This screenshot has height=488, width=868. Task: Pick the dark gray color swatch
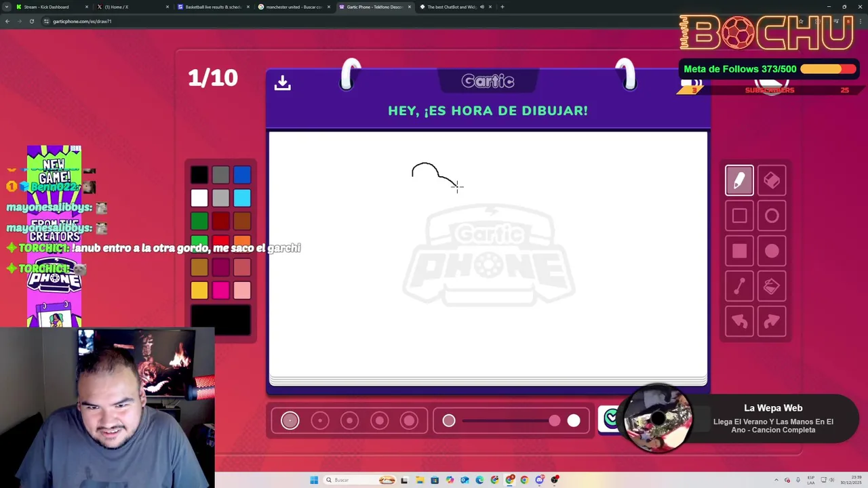220,175
